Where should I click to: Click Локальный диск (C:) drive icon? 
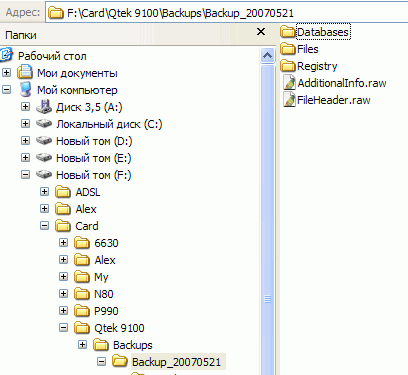pos(44,124)
